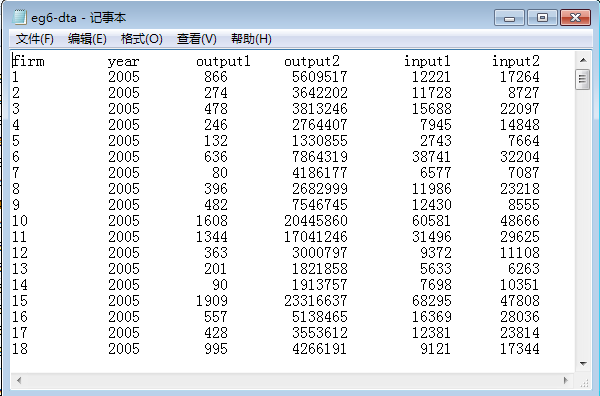Open the 查看(V) menu
The height and width of the screenshot is (396, 600).
point(197,39)
